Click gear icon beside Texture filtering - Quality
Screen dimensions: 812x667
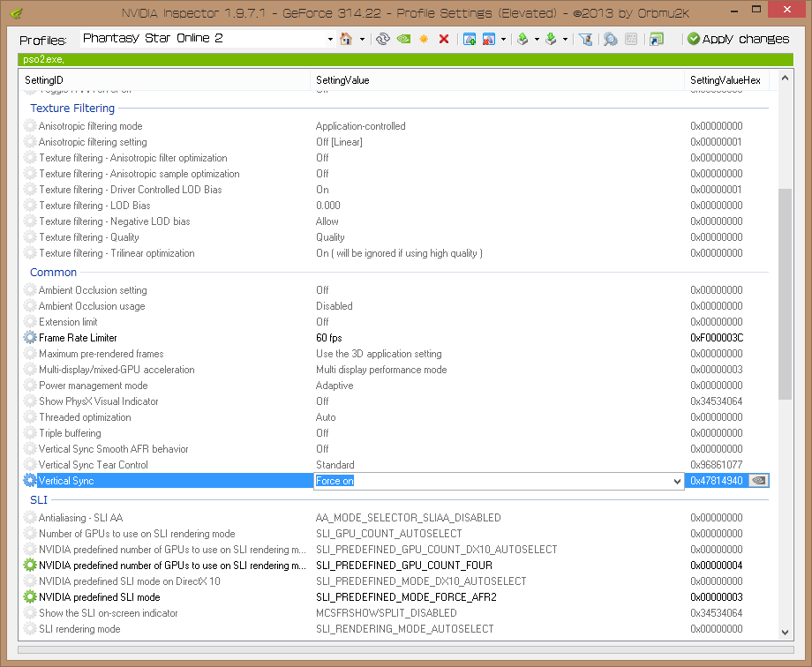tap(30, 237)
